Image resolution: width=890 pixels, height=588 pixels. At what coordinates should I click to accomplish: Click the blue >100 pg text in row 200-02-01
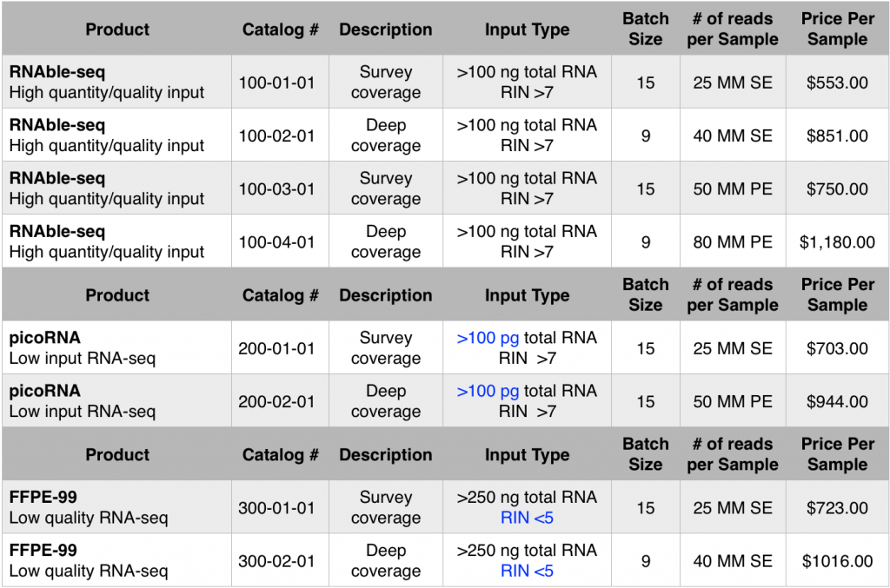click(x=488, y=391)
